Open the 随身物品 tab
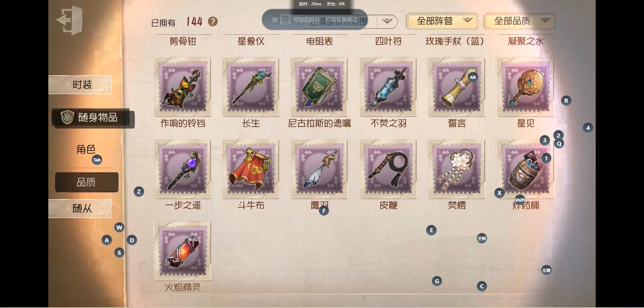The height and width of the screenshot is (308, 644). click(93, 118)
